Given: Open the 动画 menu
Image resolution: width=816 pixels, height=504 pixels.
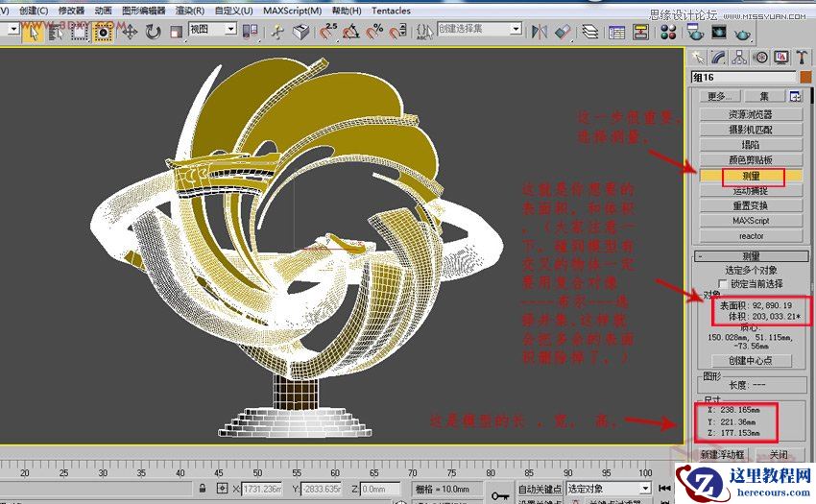Looking at the screenshot, I should pos(103,11).
